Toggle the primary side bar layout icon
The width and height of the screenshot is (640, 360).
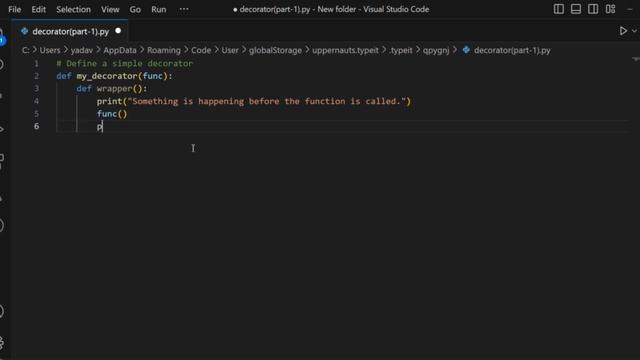point(559,9)
